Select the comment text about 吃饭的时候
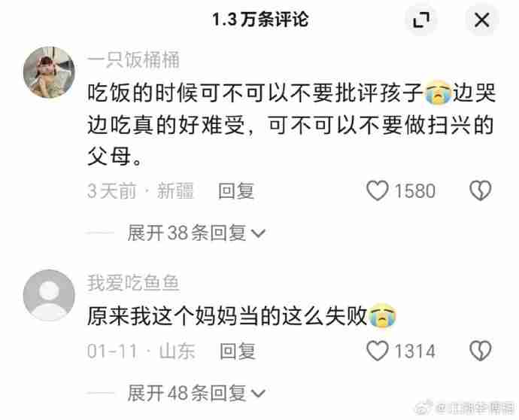The width and height of the screenshot is (519, 420). pos(291,124)
